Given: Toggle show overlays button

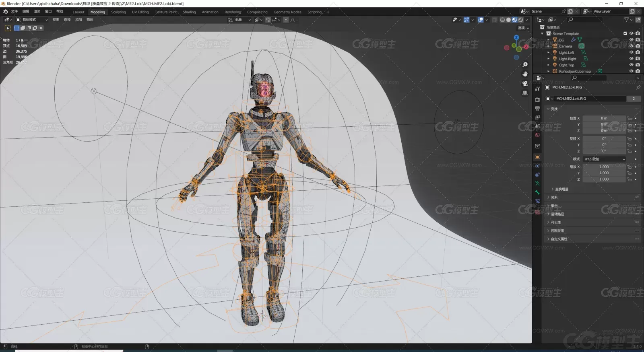Looking at the screenshot, I should pyautogui.click(x=481, y=20).
